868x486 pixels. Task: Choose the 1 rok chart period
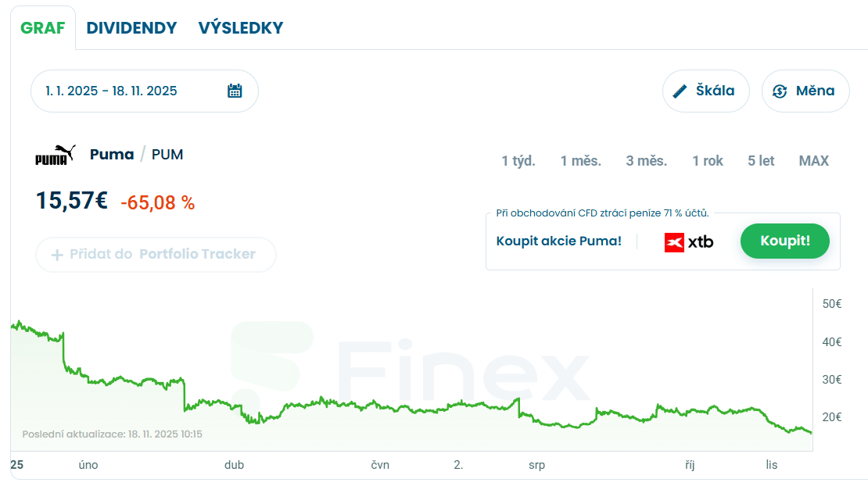click(708, 161)
